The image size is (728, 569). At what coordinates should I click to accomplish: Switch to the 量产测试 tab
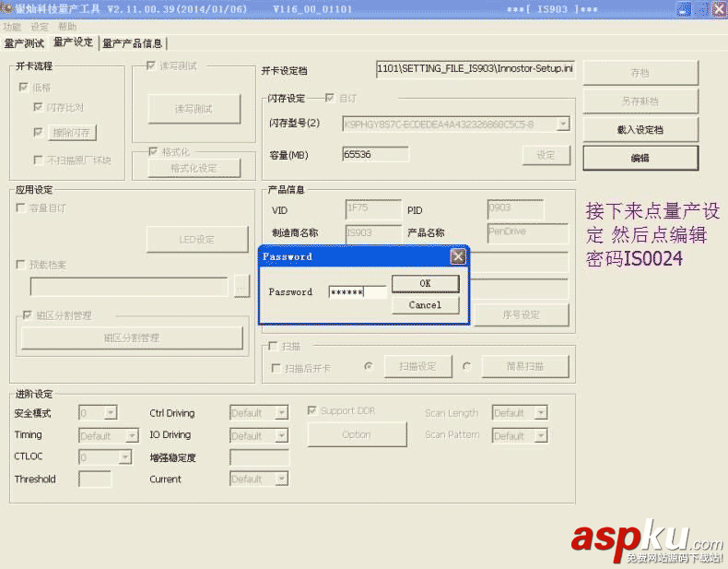coord(24,43)
